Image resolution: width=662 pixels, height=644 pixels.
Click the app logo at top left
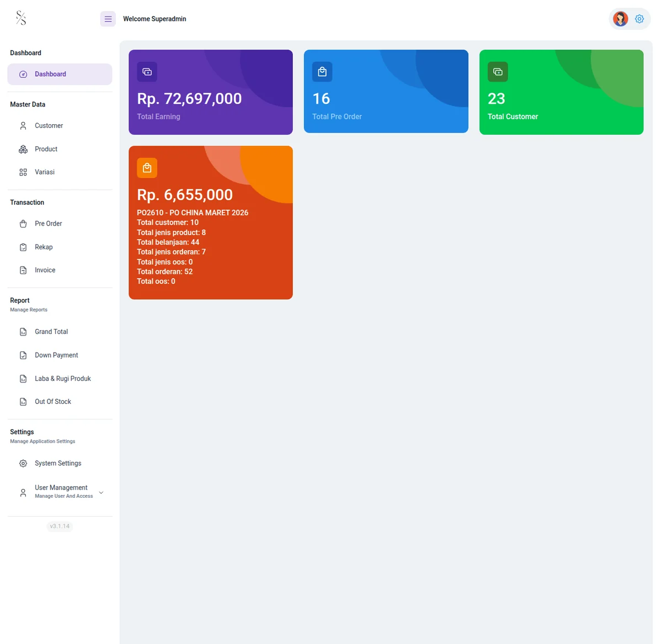[x=21, y=18]
